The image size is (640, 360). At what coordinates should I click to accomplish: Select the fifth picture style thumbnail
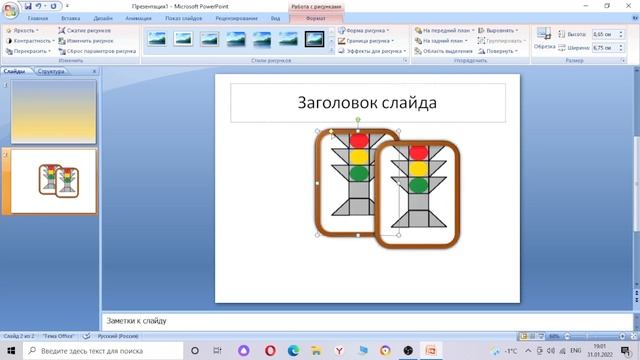click(x=262, y=39)
